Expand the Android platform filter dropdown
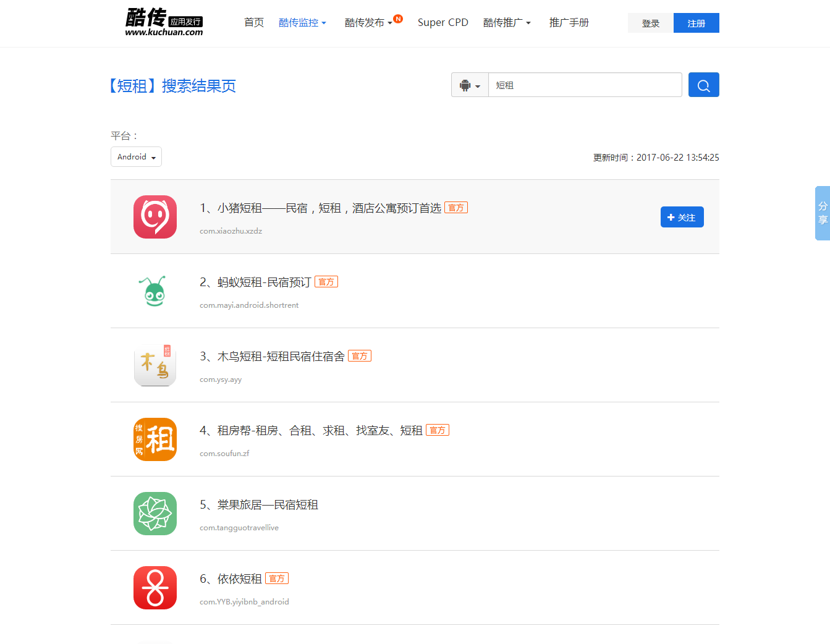This screenshot has width=830, height=644. pos(136,157)
